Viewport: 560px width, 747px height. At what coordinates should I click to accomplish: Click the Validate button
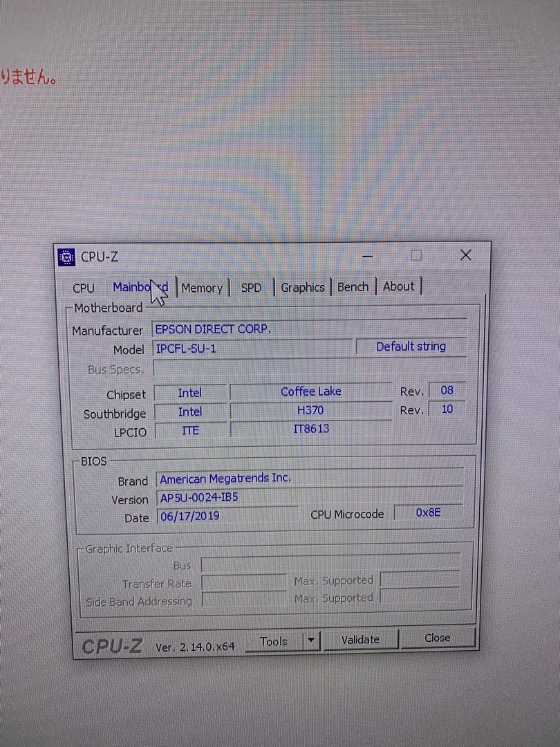click(360, 639)
